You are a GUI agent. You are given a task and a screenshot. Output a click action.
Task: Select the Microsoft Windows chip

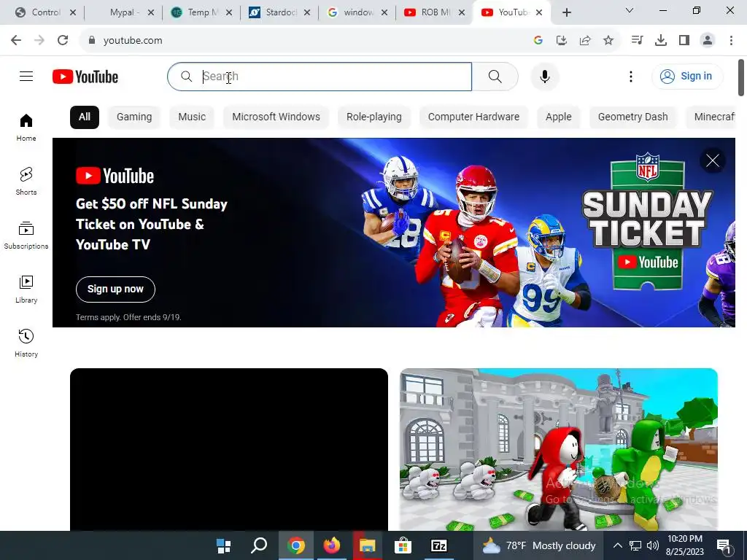tap(276, 117)
